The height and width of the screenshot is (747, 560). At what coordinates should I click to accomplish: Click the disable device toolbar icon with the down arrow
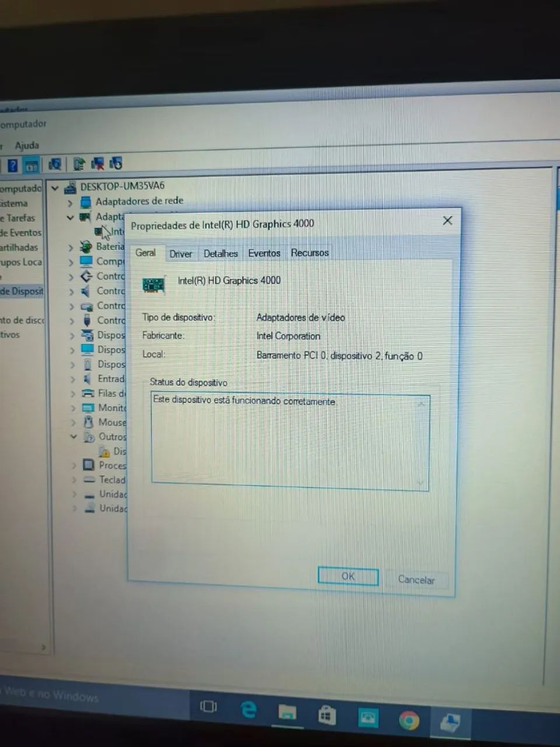tap(116, 163)
